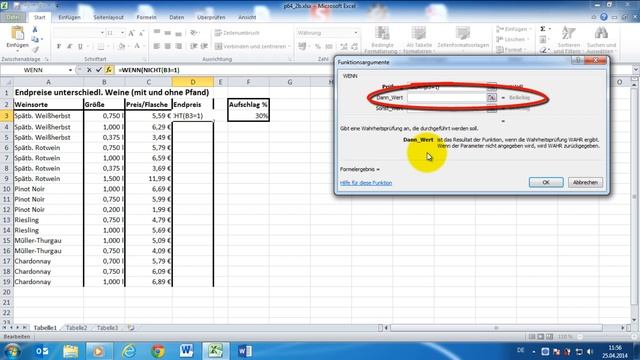Click into the Dann_Wert input field

click(x=447, y=98)
